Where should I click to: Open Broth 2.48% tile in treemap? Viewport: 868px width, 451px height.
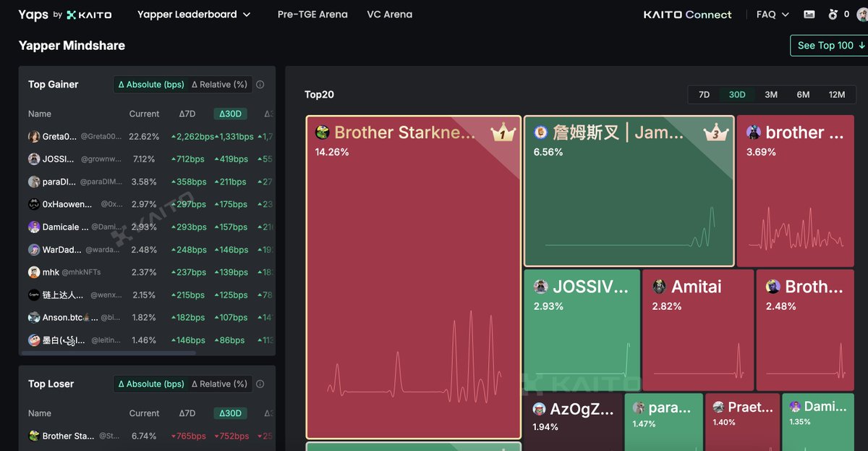pos(805,330)
